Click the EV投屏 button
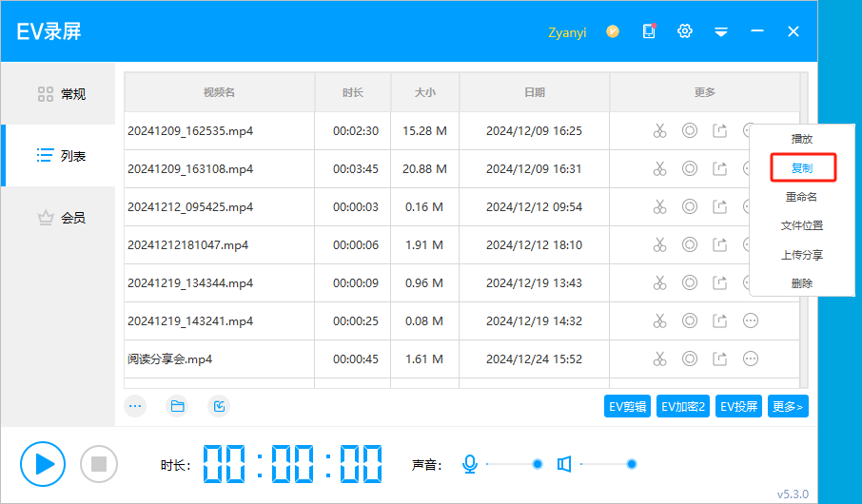Image resolution: width=862 pixels, height=504 pixels. tap(739, 407)
